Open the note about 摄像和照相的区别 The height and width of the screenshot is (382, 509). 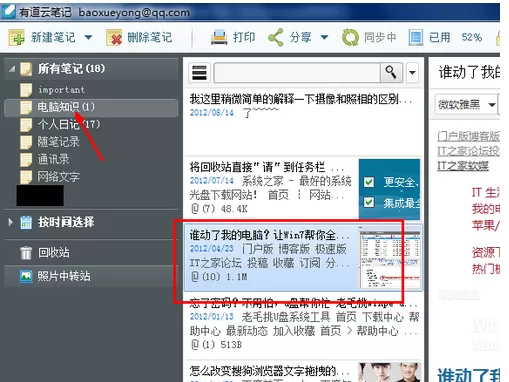pos(302,122)
